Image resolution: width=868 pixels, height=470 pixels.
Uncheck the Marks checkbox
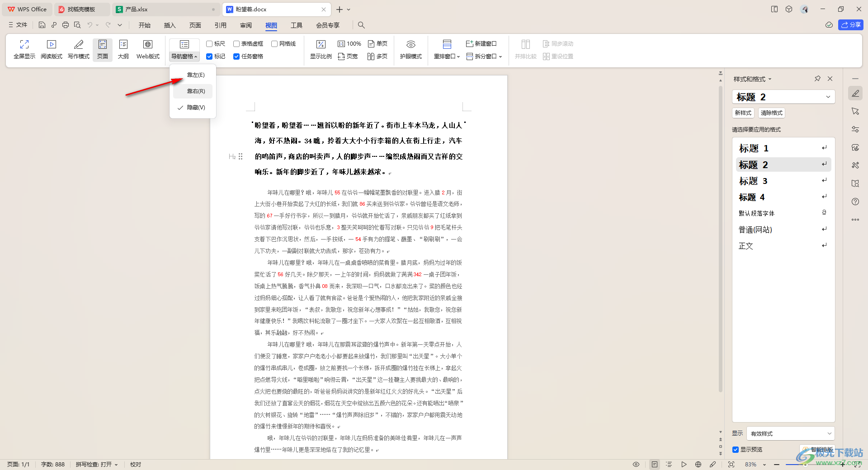tap(209, 56)
